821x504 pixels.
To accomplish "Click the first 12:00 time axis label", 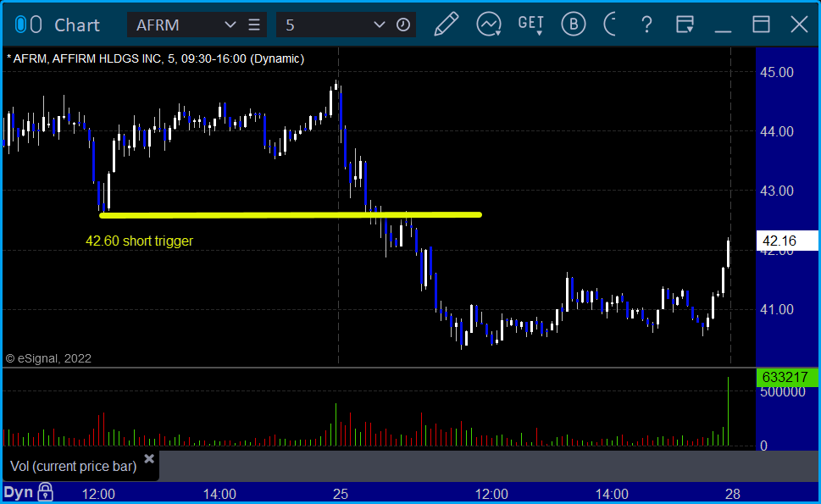I will coord(98,494).
